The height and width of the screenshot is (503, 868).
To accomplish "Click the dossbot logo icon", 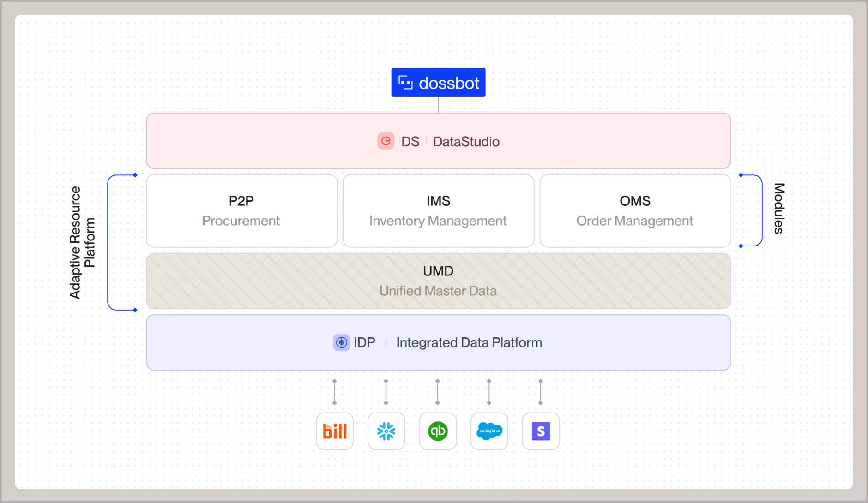I will point(405,83).
